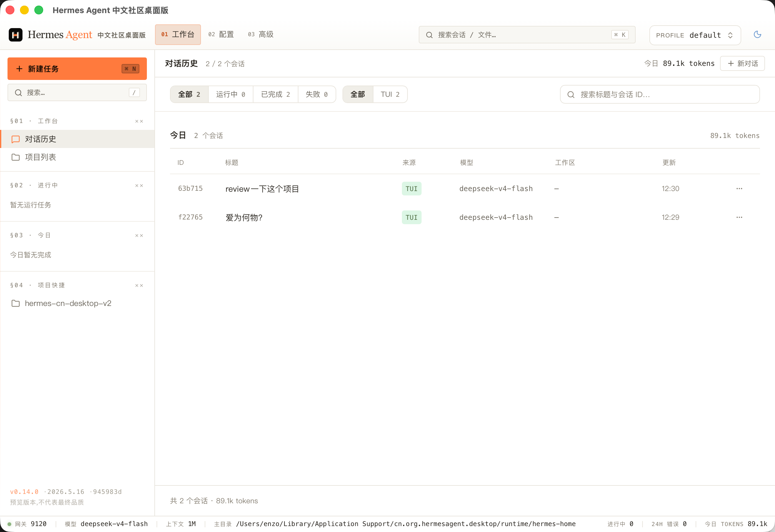Click the 更新 column header
Screen dimensions: 775x532
click(669, 163)
